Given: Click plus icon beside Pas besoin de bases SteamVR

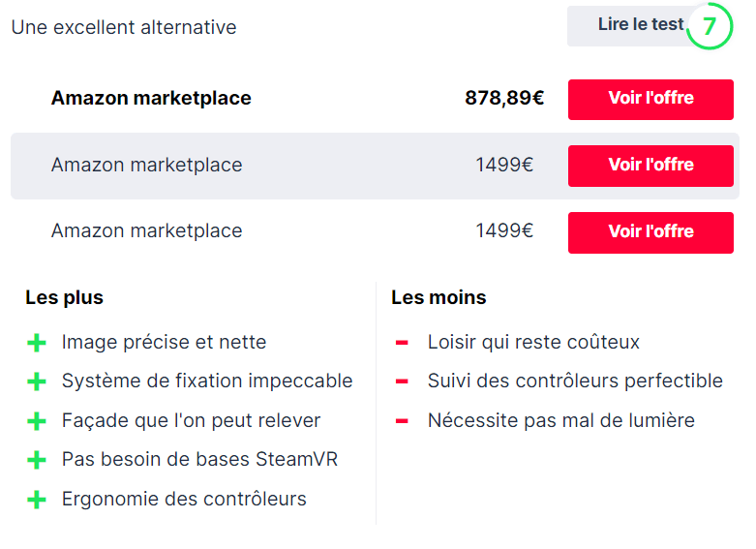Looking at the screenshot, I should pyautogui.click(x=37, y=460).
